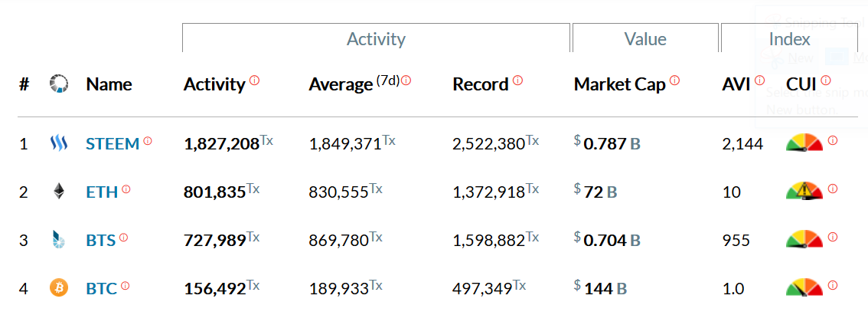Click BTC market cap $144 B
This screenshot has height=315, width=868.
[601, 288]
